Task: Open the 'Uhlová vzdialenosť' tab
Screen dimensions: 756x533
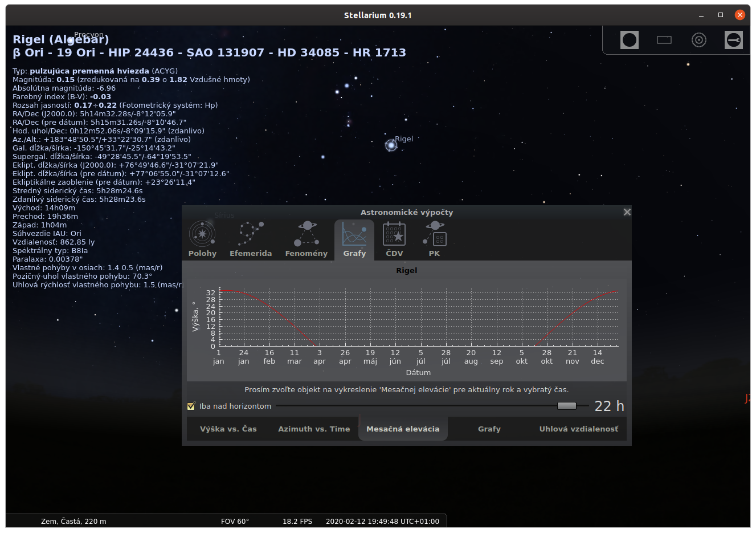Action: (x=579, y=429)
